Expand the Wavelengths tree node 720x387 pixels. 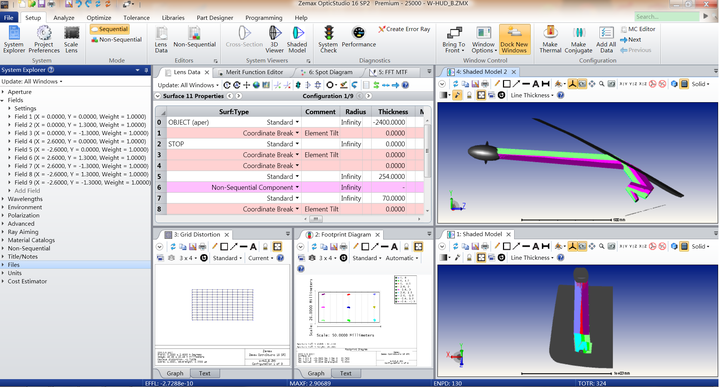coord(3,199)
